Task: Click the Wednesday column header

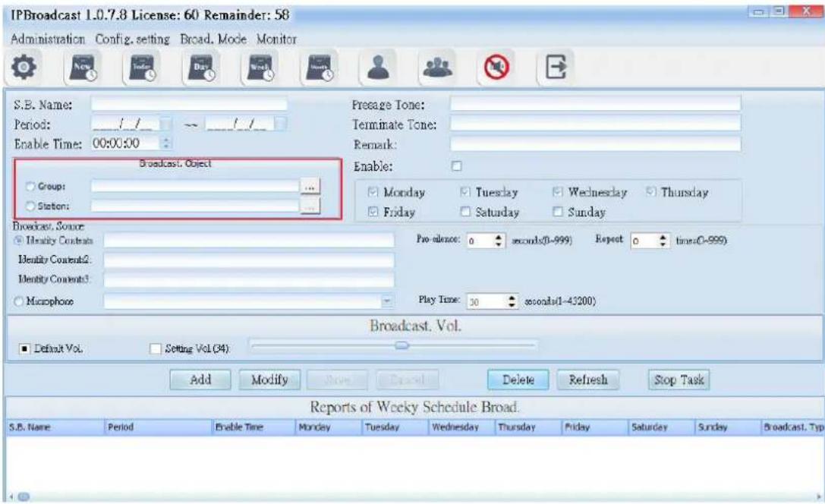Action: [x=462, y=427]
